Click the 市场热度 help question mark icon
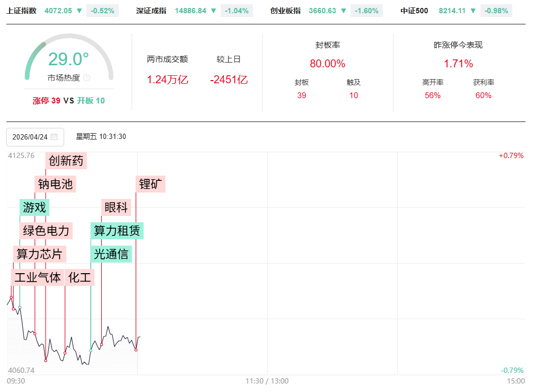This screenshot has width=533, height=392. (87, 78)
